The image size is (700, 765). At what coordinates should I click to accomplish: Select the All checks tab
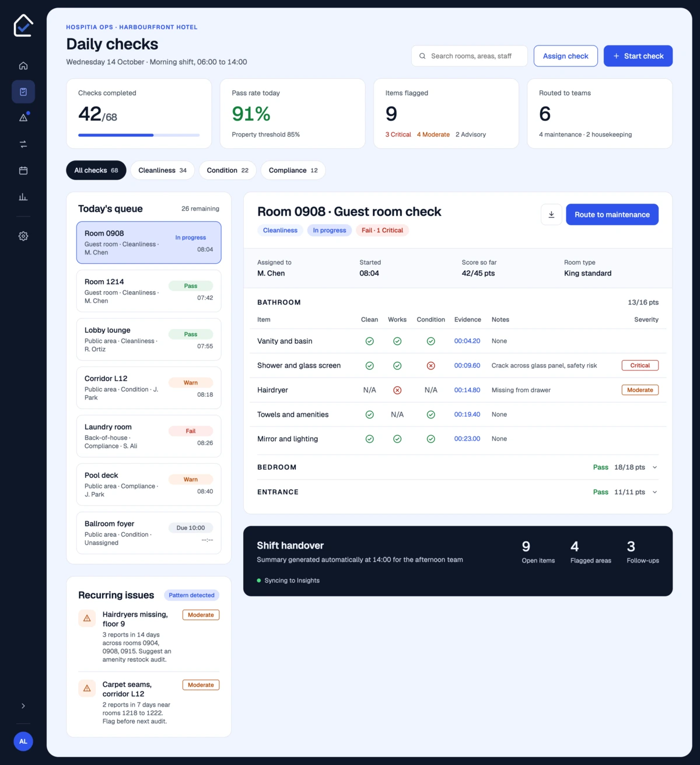click(96, 170)
